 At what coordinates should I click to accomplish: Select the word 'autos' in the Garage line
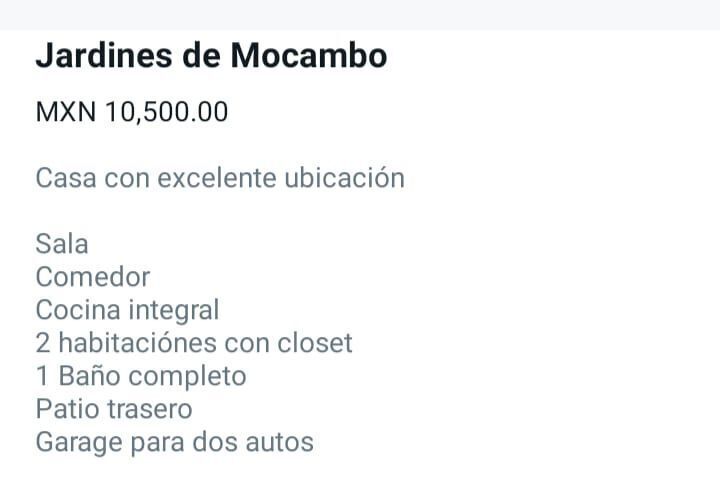pos(279,443)
